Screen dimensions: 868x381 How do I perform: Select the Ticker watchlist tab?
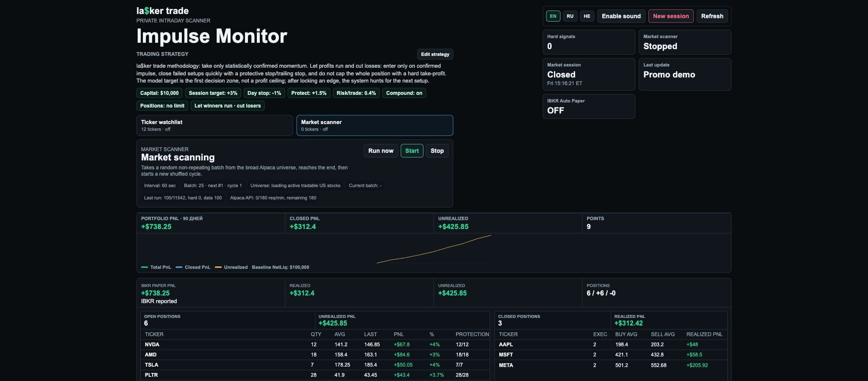214,125
